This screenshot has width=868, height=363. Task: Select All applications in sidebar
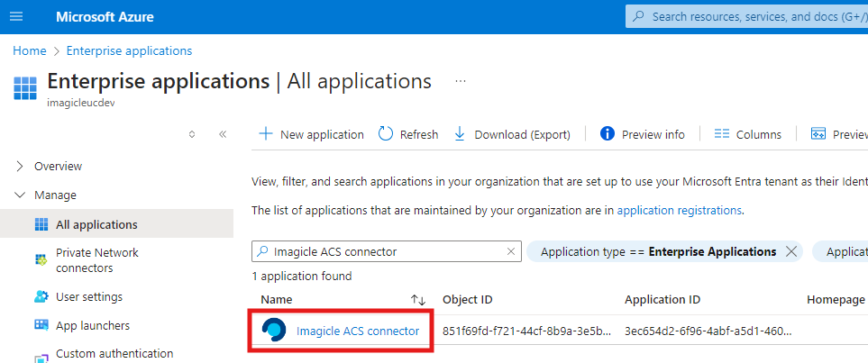point(96,224)
